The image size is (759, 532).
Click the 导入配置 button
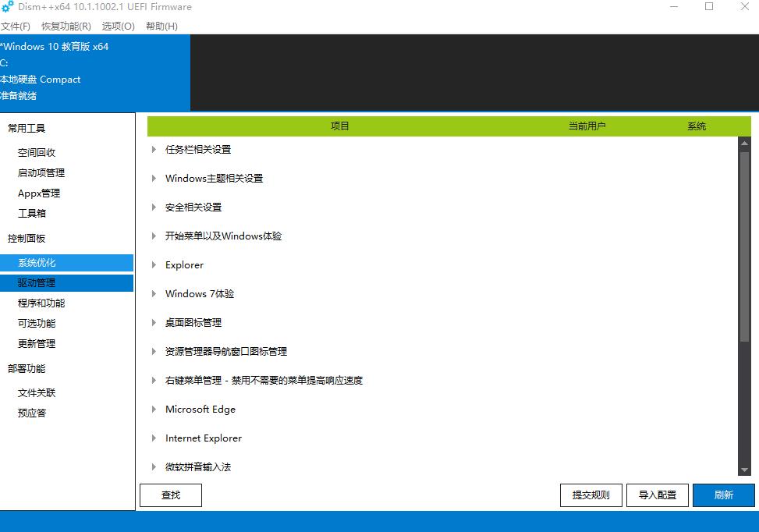tap(657, 495)
